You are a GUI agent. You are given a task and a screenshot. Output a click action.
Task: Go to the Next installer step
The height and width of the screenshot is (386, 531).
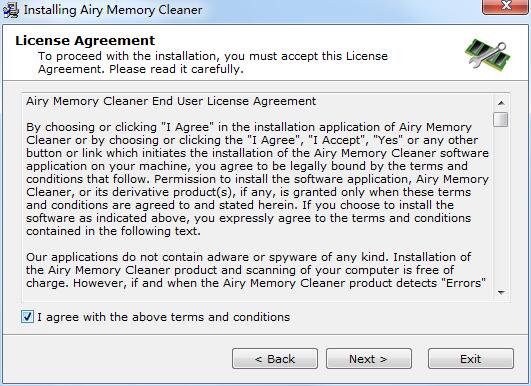click(x=368, y=359)
